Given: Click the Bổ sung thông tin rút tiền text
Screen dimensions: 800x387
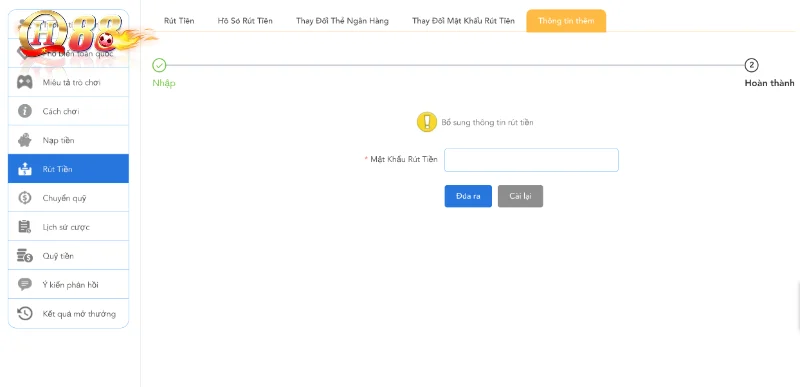Looking at the screenshot, I should (x=487, y=122).
